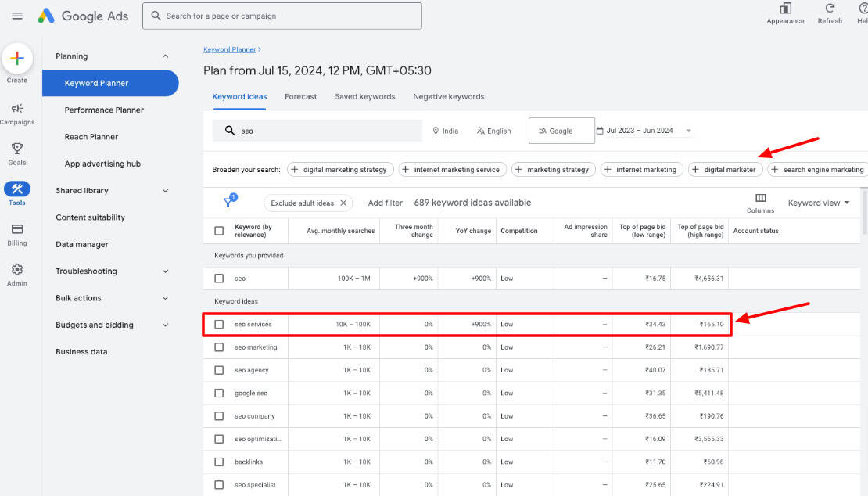Click the Keyword Planner breadcrumb link
Viewport: 868px width, 496px height.
229,49
